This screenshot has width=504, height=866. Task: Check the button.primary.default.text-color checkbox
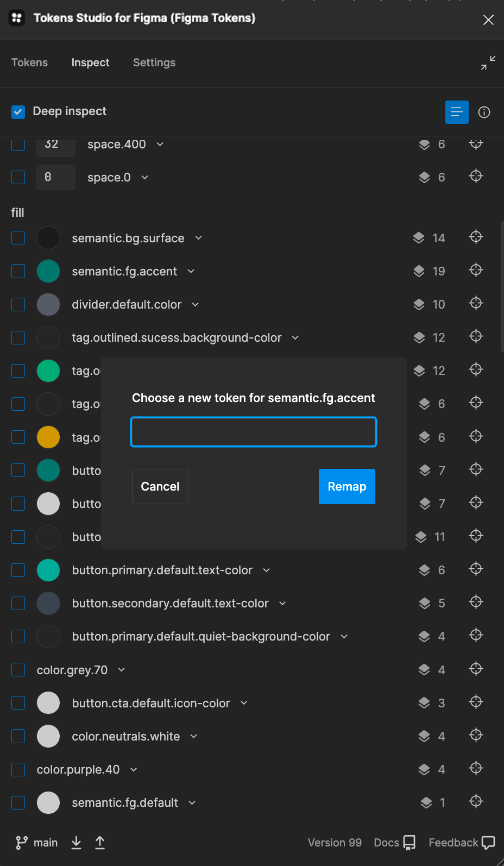(18, 570)
